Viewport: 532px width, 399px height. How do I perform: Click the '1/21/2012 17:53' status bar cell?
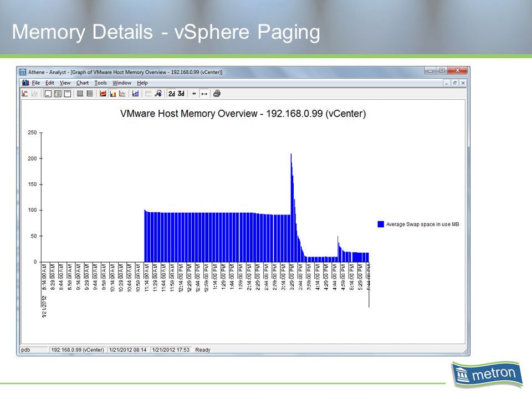click(171, 350)
